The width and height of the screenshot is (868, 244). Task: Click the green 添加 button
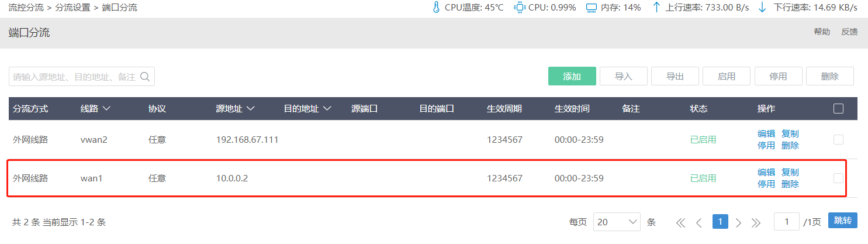(572, 77)
